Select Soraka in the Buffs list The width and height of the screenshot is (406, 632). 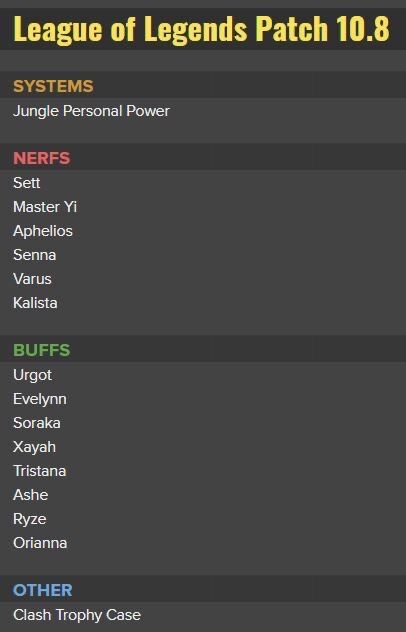[x=37, y=423]
